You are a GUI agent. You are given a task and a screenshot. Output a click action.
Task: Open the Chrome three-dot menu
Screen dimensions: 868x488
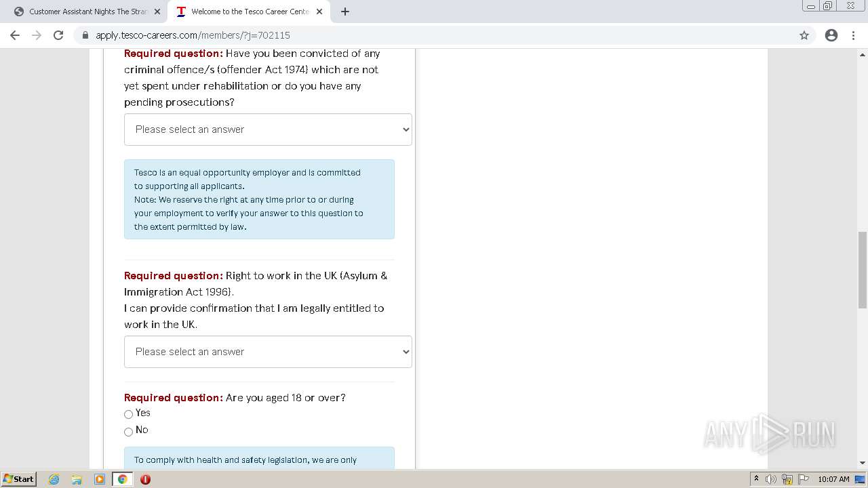(x=854, y=35)
